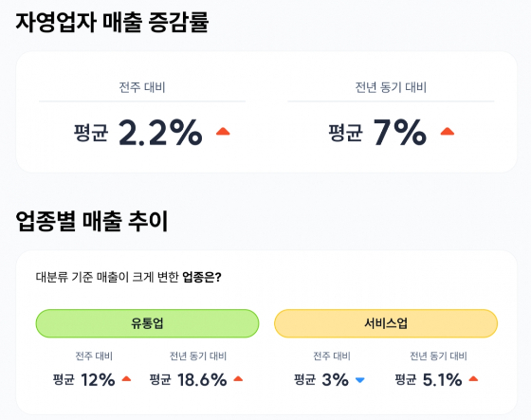Click the 전년 동기 대비 label in top card

[x=391, y=87]
